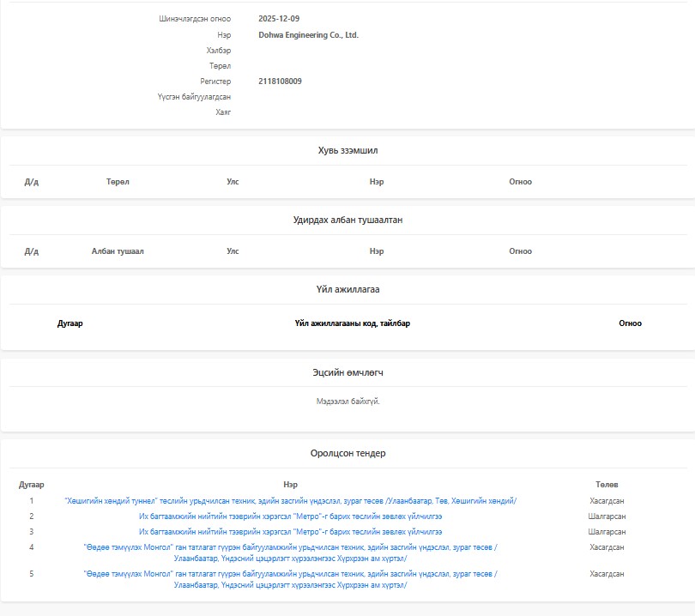Screen dimensions: 695x616
Task: Click the "Регистер" field label
Action: (x=215, y=82)
